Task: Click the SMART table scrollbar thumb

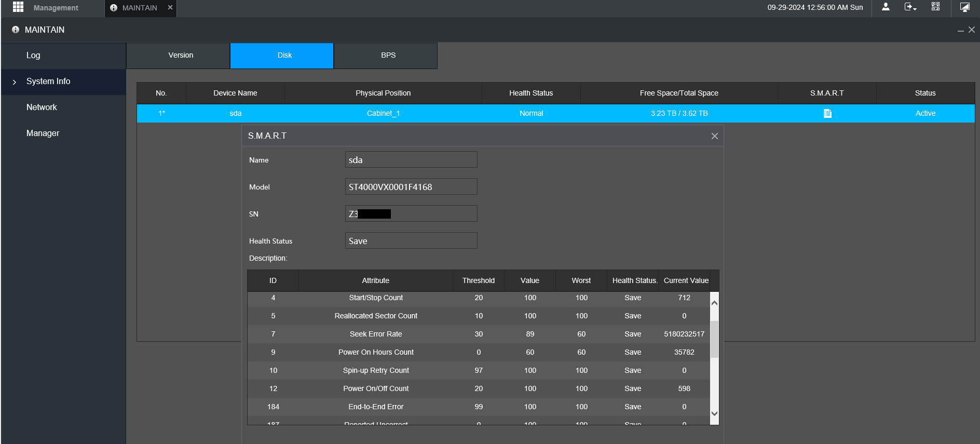Action: click(x=714, y=339)
